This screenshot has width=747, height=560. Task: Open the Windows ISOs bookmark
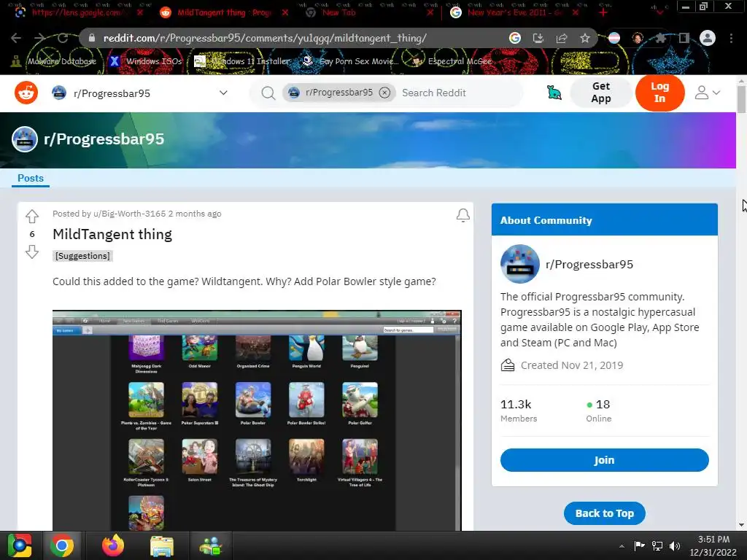click(146, 61)
